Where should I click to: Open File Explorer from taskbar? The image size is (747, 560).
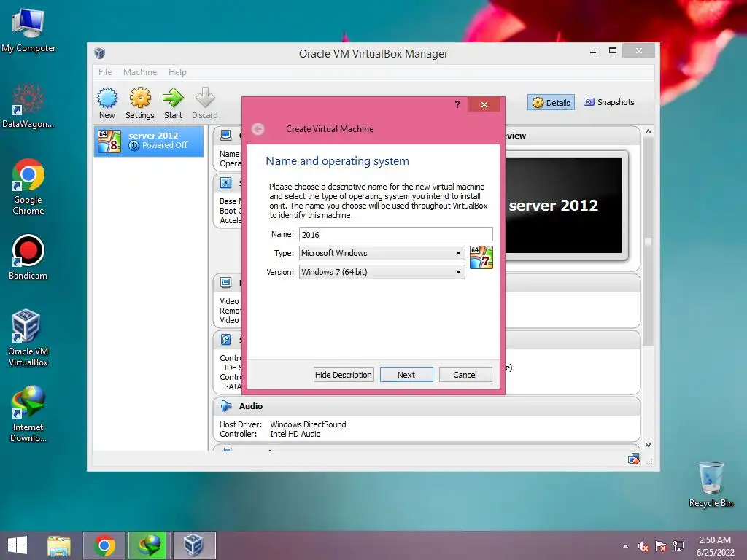click(59, 545)
